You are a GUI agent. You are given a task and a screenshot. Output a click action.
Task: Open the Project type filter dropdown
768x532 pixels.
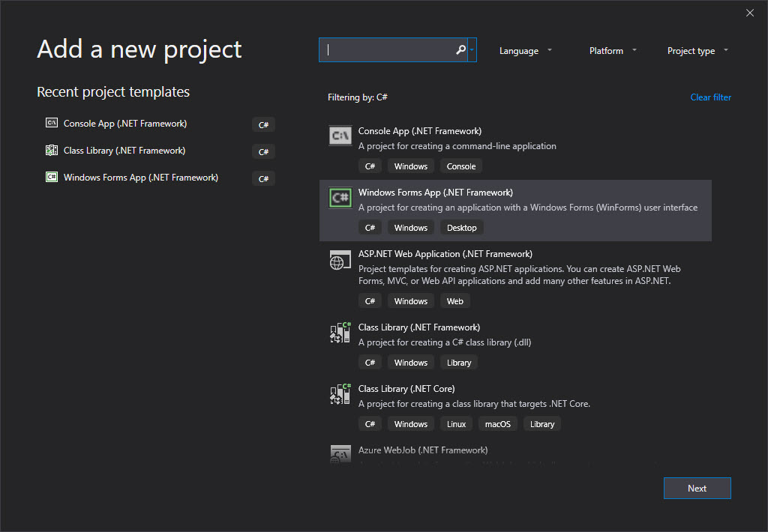coord(697,51)
